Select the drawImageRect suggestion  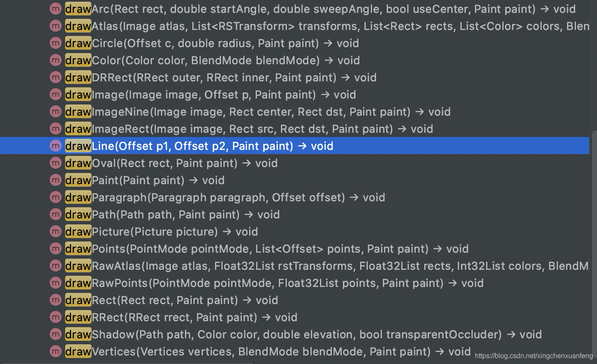[x=248, y=129]
